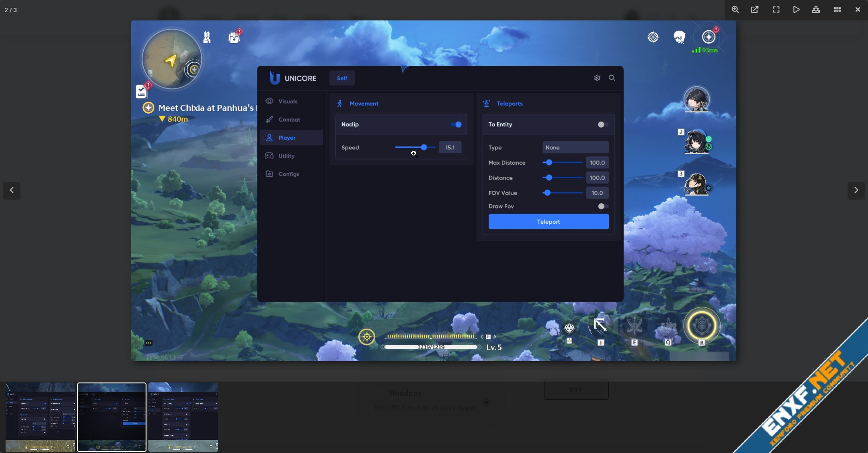Disable the Noclip toggle

pos(456,124)
